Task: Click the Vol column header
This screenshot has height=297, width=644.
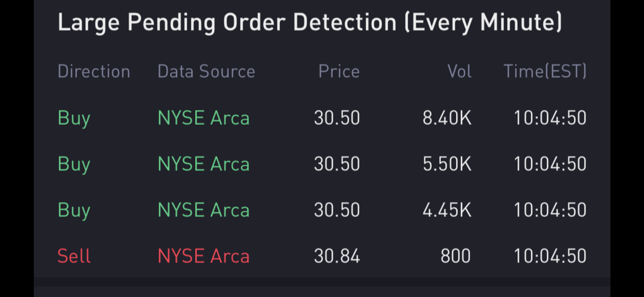Action: [x=459, y=71]
